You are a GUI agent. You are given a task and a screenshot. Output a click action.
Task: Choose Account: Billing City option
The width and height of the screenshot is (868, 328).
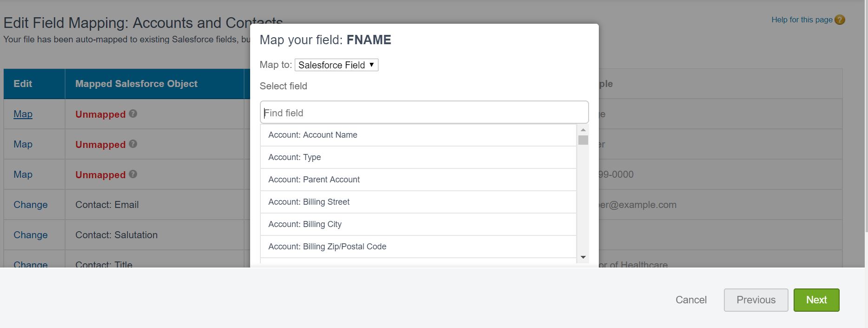pos(305,224)
